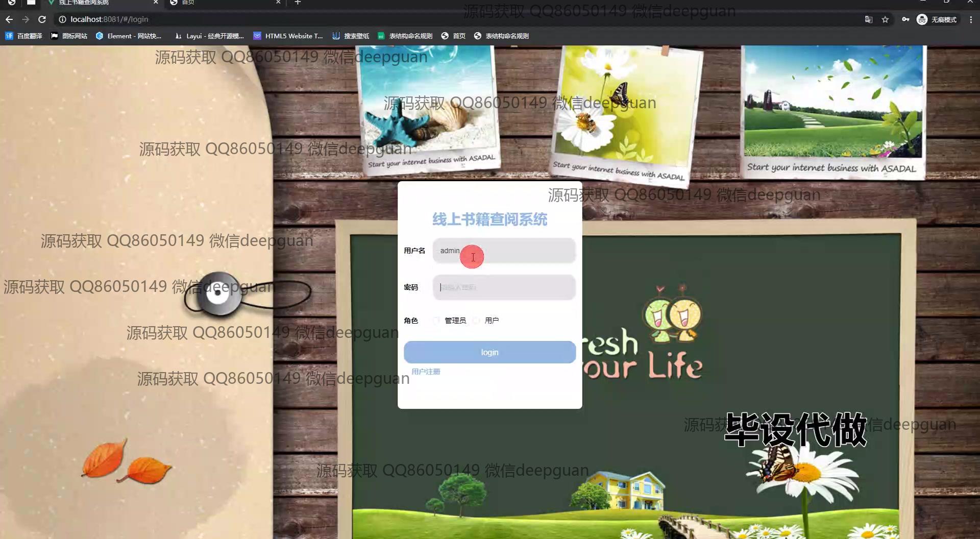Close the 线上书籍查阅系统 tab
980x539 pixels.
click(156, 3)
